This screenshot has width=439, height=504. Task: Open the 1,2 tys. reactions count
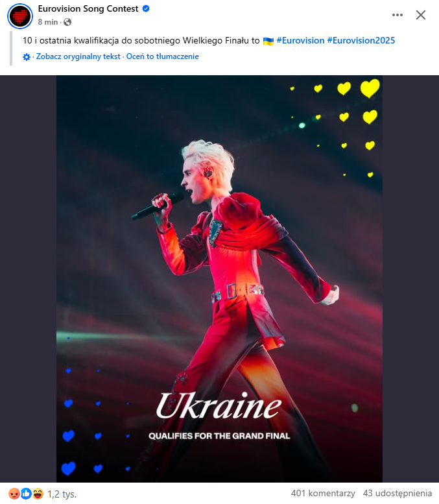click(x=62, y=494)
